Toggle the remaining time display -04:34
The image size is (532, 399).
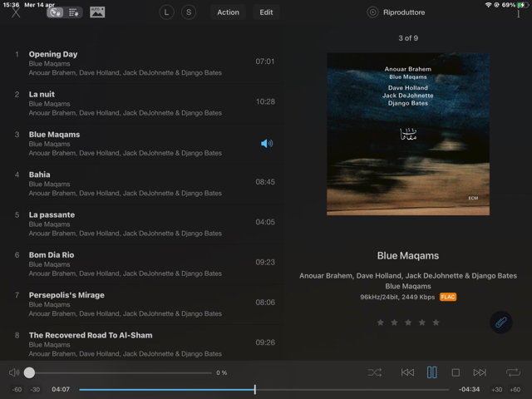(469, 390)
